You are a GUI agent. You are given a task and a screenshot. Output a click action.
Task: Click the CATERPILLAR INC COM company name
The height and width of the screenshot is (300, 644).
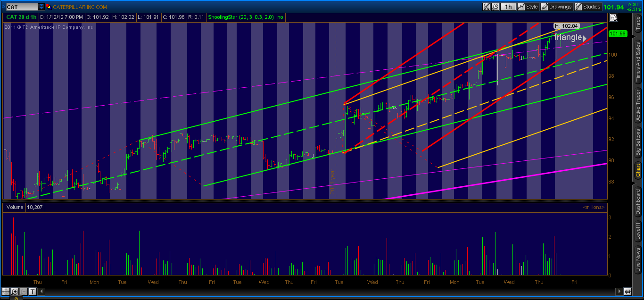click(80, 7)
